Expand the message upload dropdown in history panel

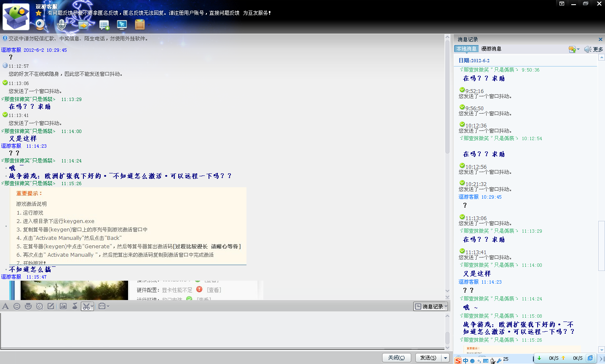pyautogui.click(x=578, y=49)
